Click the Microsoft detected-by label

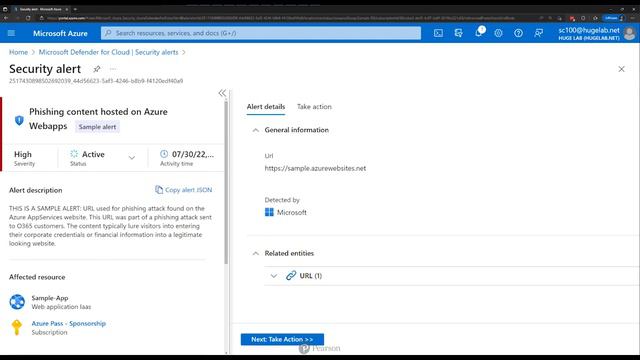[x=291, y=212]
